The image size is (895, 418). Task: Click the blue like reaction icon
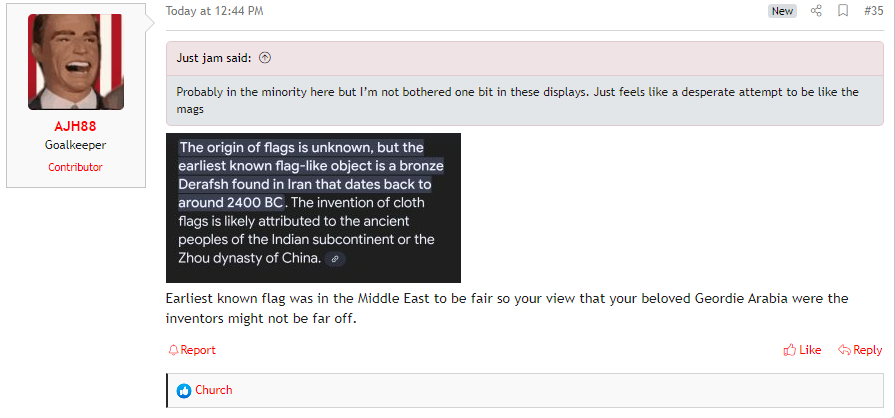[184, 391]
